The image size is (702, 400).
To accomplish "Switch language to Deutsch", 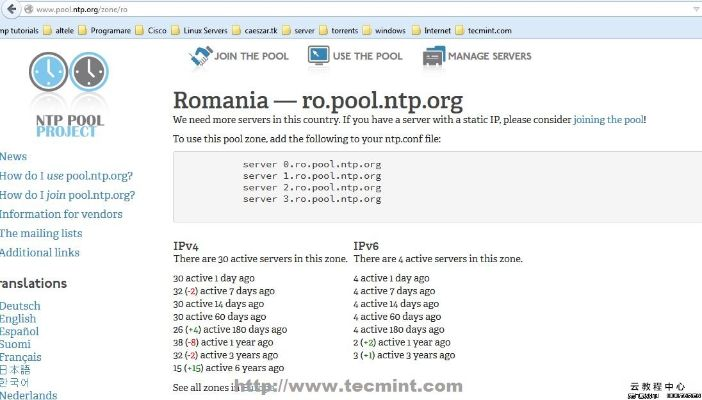I will (20, 306).
